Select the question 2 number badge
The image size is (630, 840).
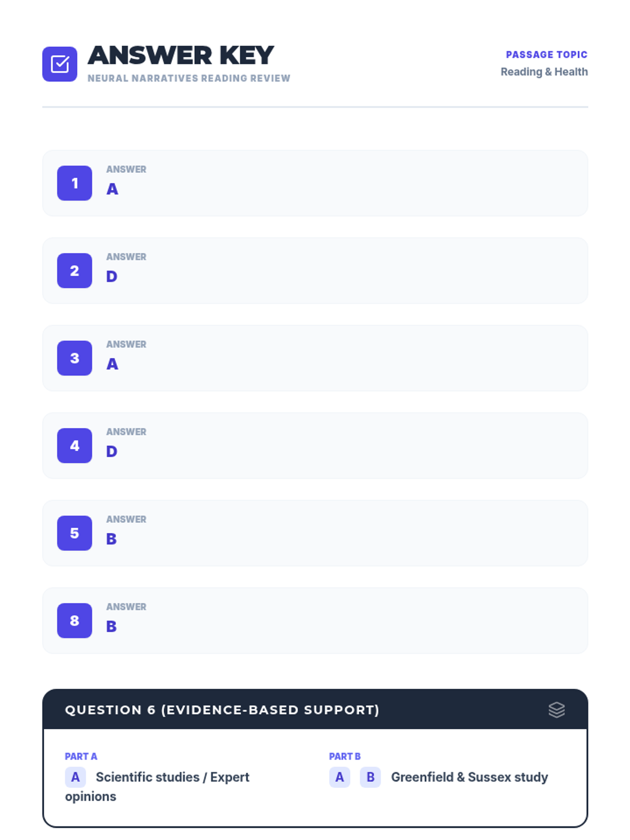pyautogui.click(x=75, y=271)
